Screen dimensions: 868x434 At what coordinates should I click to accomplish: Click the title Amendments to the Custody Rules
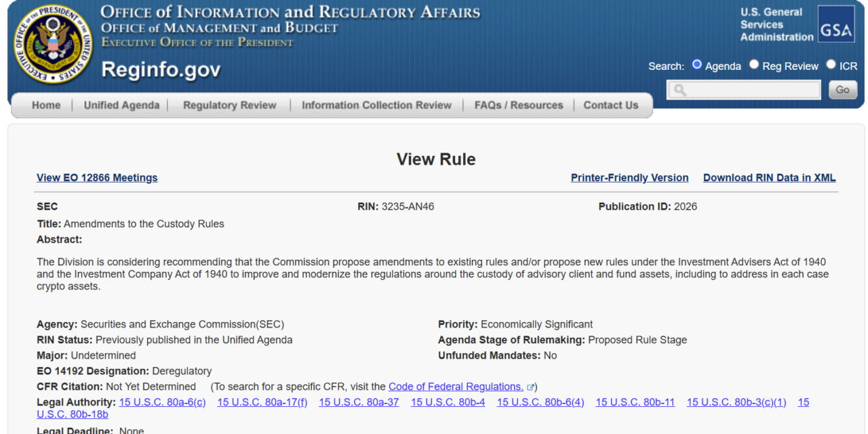click(x=144, y=224)
